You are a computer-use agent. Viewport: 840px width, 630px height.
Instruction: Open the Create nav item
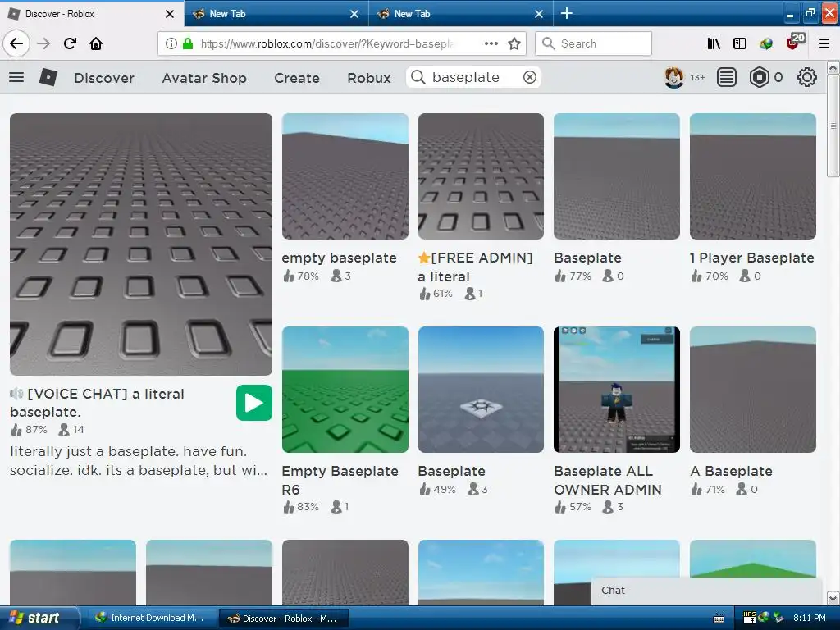coord(297,78)
